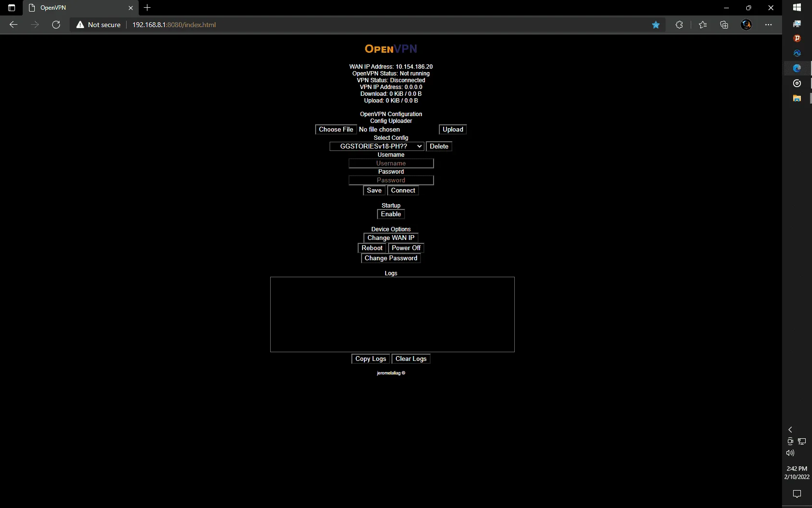The width and height of the screenshot is (812, 508).
Task: Click the Meet Now camera tray icon
Action: click(x=790, y=441)
